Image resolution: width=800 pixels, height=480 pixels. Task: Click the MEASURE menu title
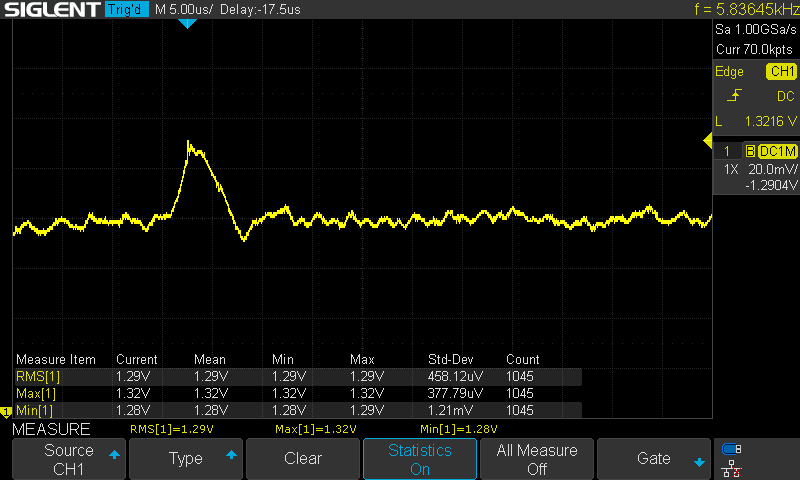51,429
